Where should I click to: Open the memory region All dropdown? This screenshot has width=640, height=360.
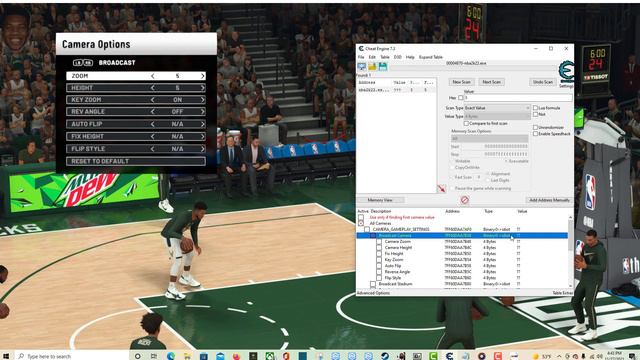tap(489, 139)
